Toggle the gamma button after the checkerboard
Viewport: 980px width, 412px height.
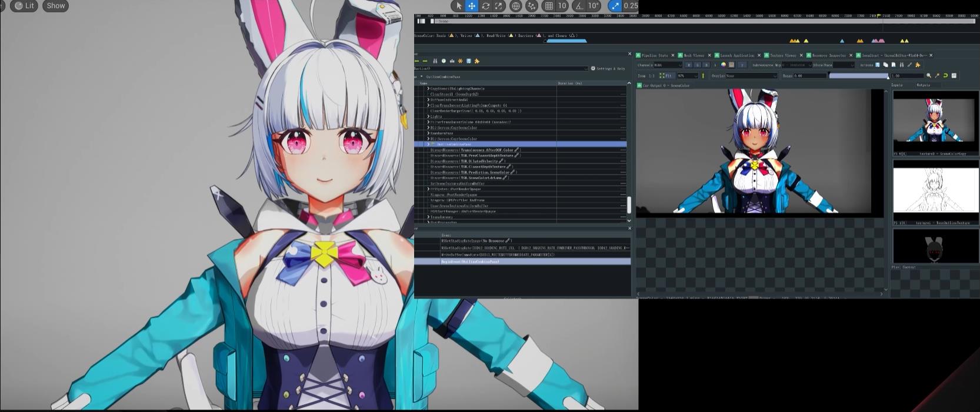click(742, 65)
